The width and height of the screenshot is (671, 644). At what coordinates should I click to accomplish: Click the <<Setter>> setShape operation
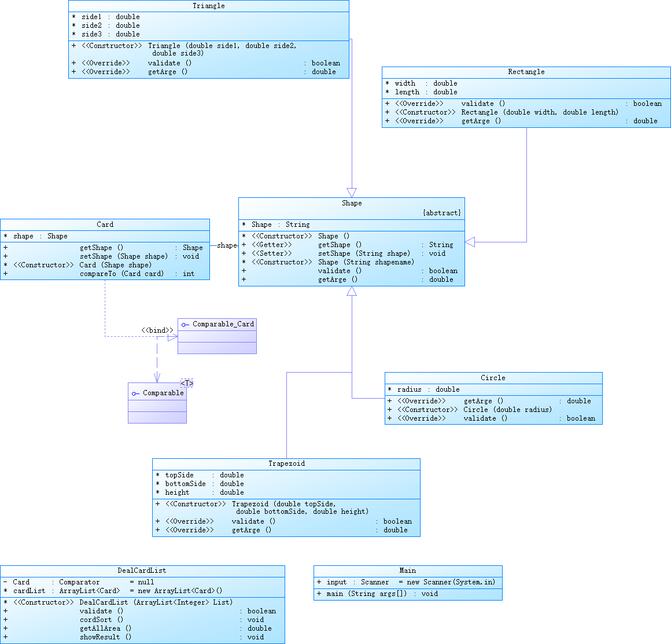click(x=344, y=253)
